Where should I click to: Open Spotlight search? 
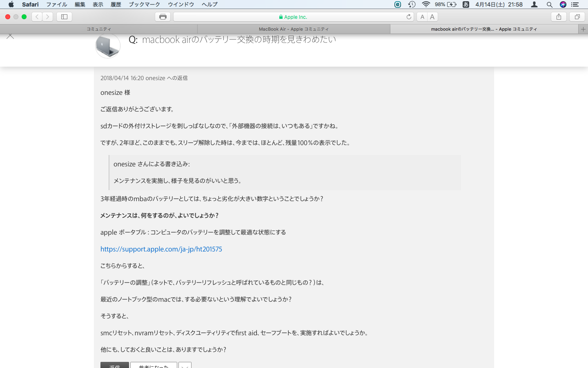point(550,4)
